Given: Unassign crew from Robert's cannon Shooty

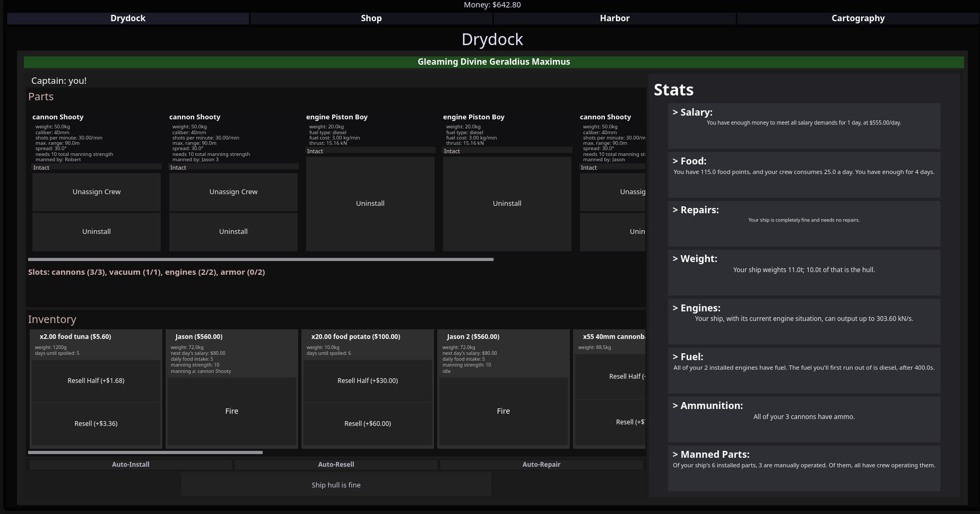Looking at the screenshot, I should pyautogui.click(x=97, y=192).
